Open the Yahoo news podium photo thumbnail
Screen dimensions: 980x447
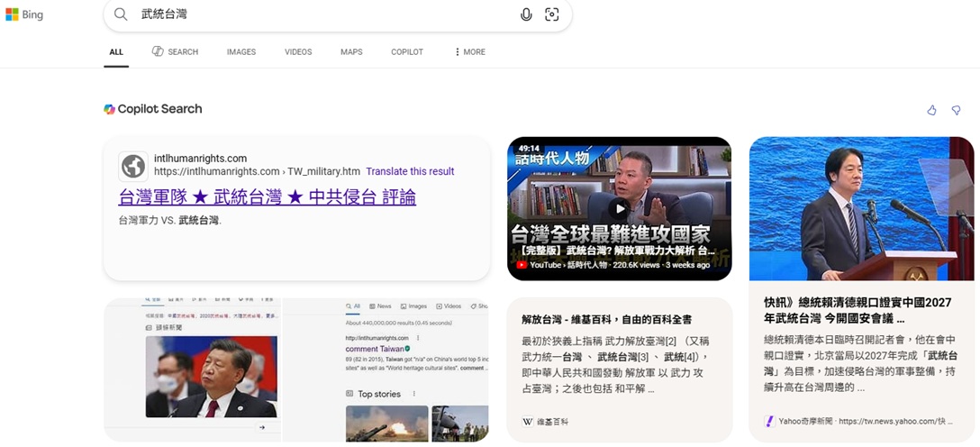(x=861, y=209)
